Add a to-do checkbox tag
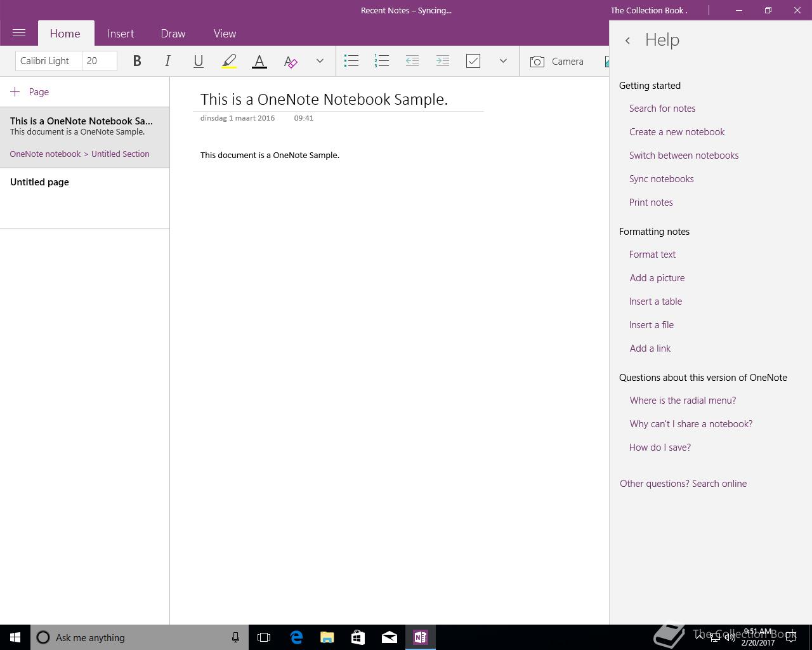Screen dimensions: 812x650 point(473,61)
